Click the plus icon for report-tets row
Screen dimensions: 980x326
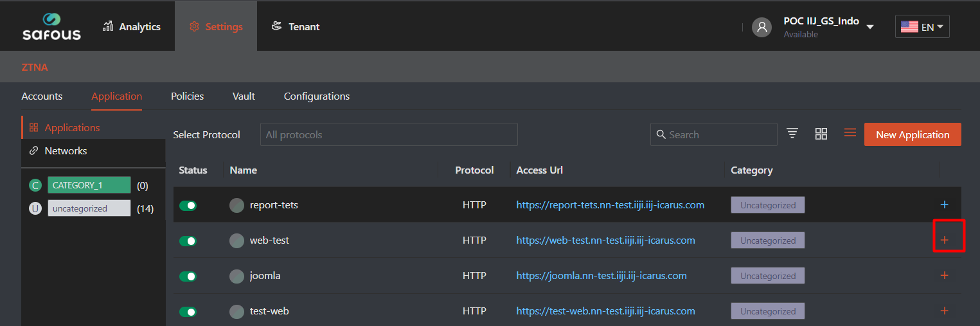tap(944, 204)
